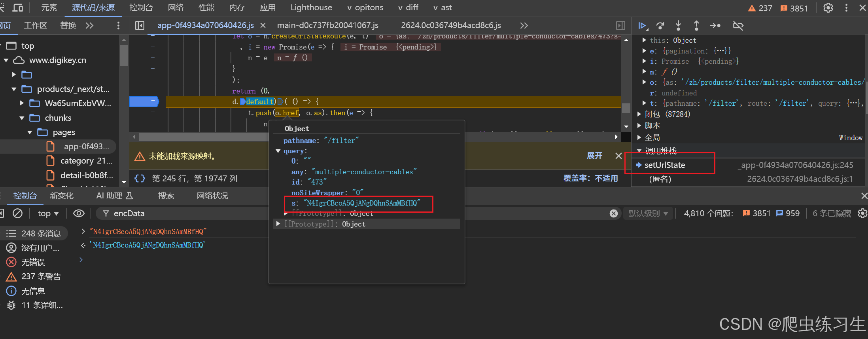Open console settings gear
Screen dimensions: 868x339
862,213
